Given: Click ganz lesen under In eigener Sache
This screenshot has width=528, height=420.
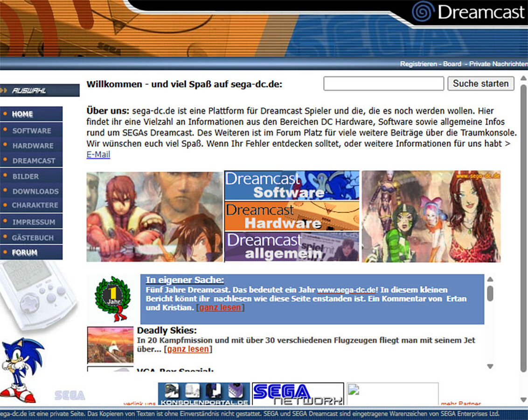Looking at the screenshot, I should (220, 308).
